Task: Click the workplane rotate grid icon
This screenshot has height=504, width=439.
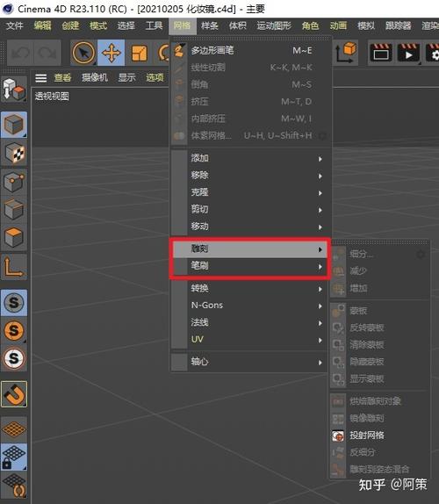Action: (x=14, y=486)
